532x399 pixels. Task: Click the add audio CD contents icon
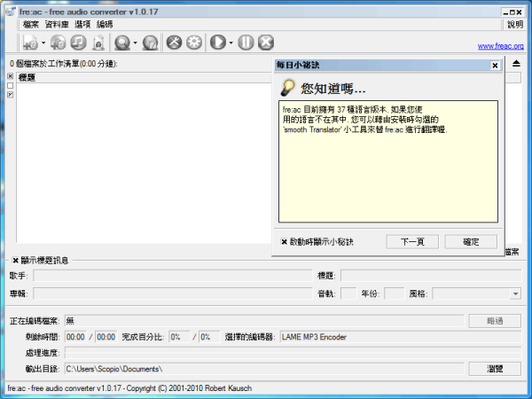point(58,43)
